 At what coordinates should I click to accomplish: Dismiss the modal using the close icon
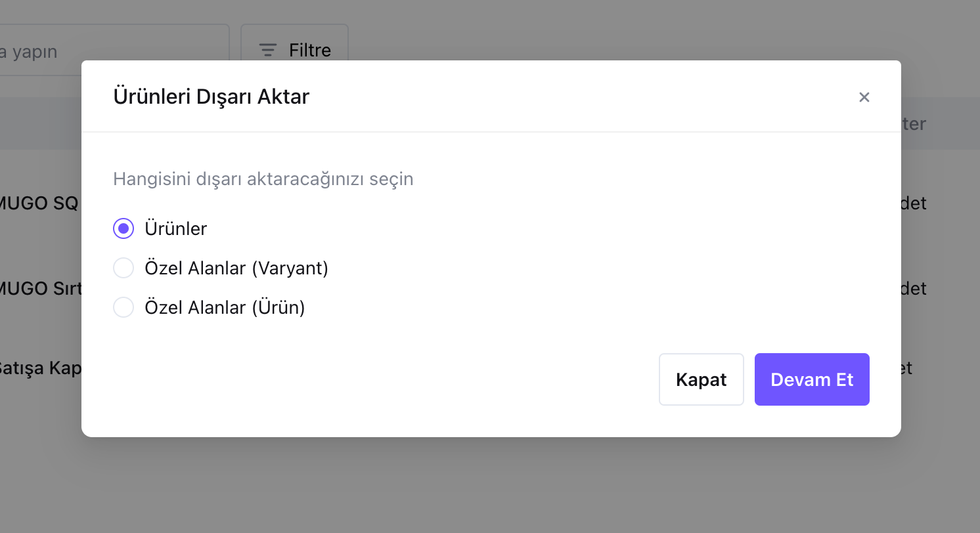click(864, 97)
